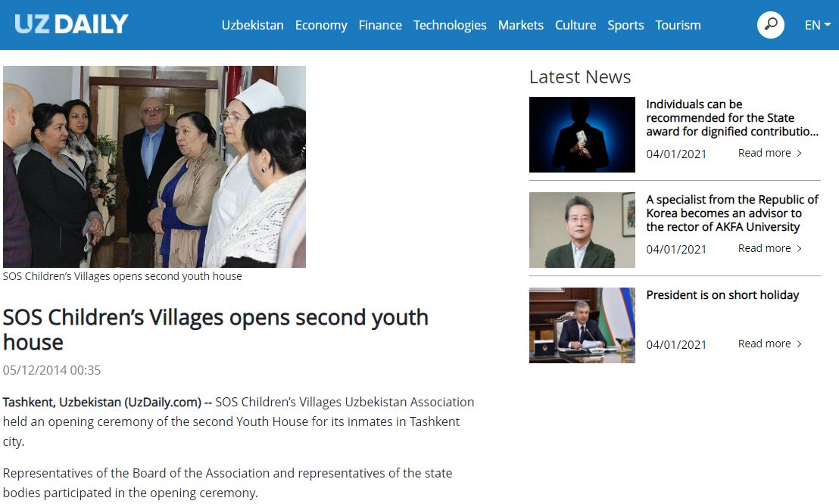Click the President holiday Read more chevron

[x=800, y=344]
